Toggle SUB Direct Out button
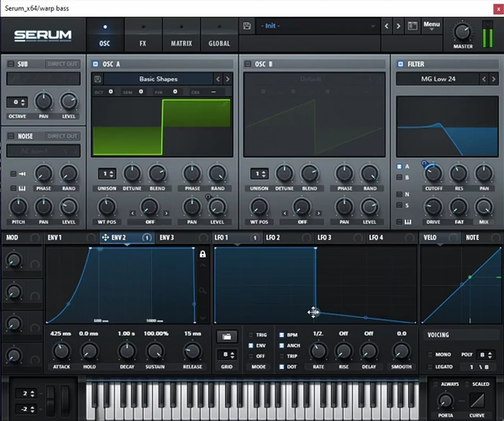This screenshot has width=504, height=421. click(x=62, y=64)
